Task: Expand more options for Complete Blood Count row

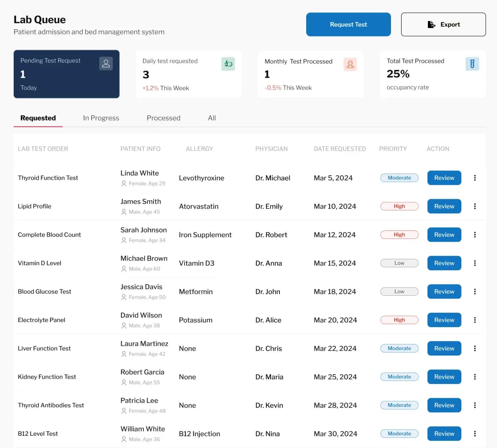Action: tap(475, 235)
